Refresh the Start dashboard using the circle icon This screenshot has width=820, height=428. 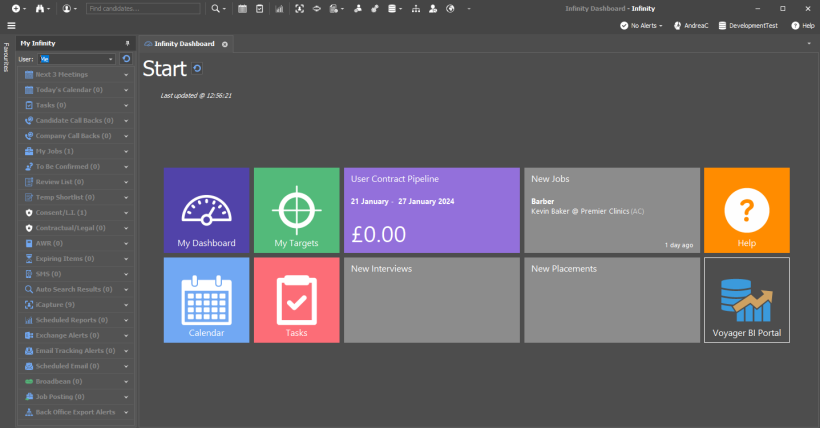point(197,69)
